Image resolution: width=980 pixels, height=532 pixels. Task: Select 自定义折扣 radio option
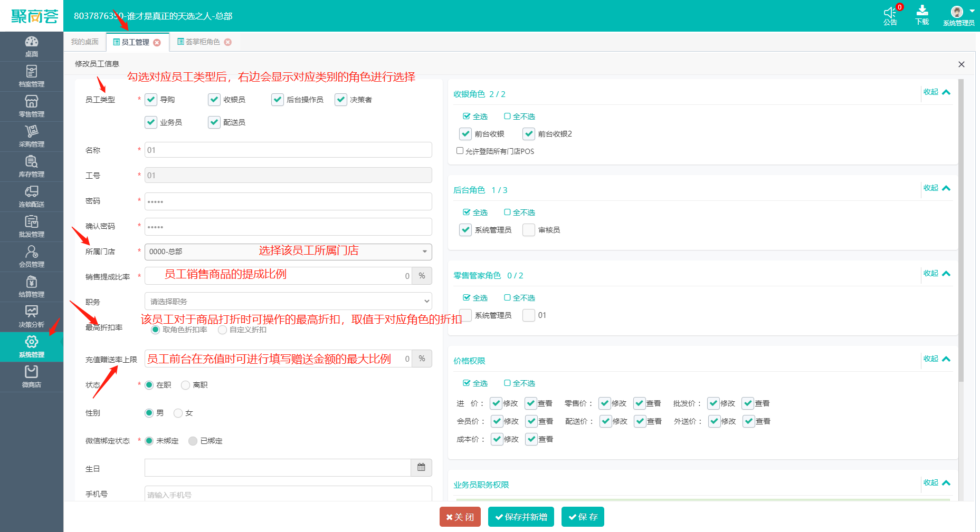(222, 330)
